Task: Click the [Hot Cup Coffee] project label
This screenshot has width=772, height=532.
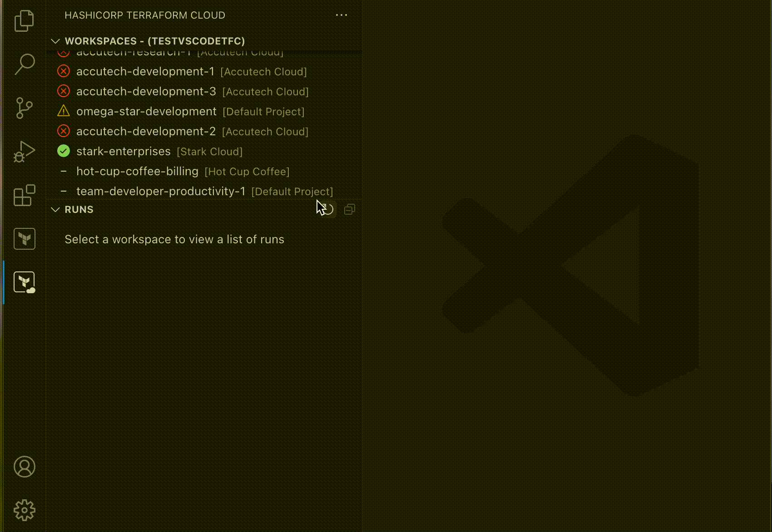Action: [247, 172]
